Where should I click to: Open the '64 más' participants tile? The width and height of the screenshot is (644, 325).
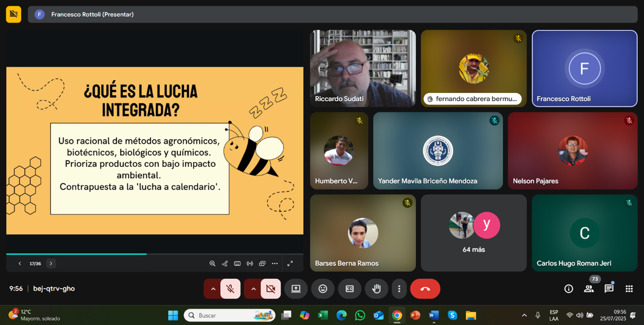473,233
